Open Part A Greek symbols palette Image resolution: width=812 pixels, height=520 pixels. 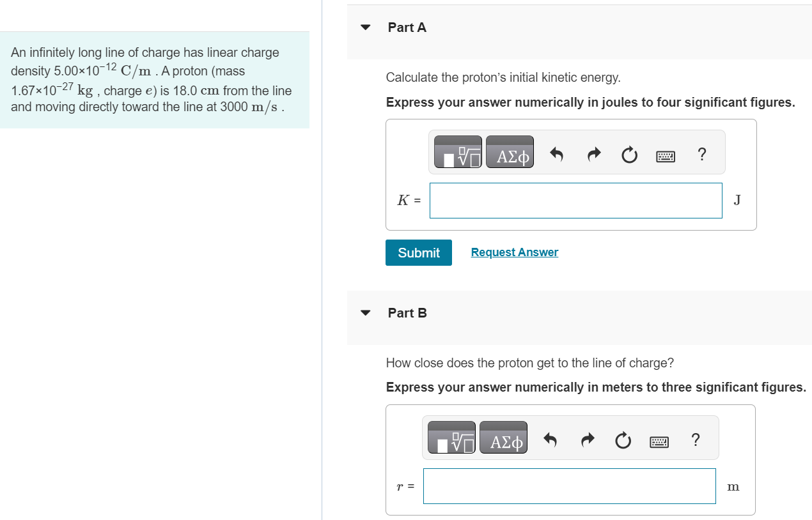(510, 152)
